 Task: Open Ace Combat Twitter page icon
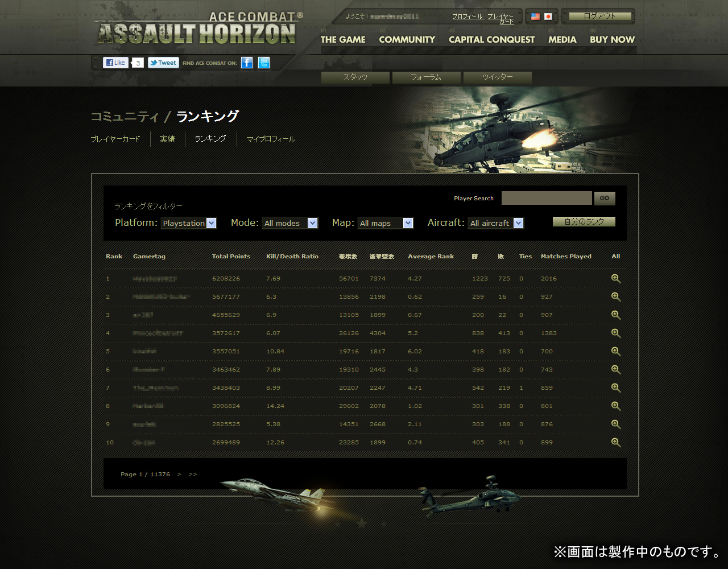coord(264,63)
